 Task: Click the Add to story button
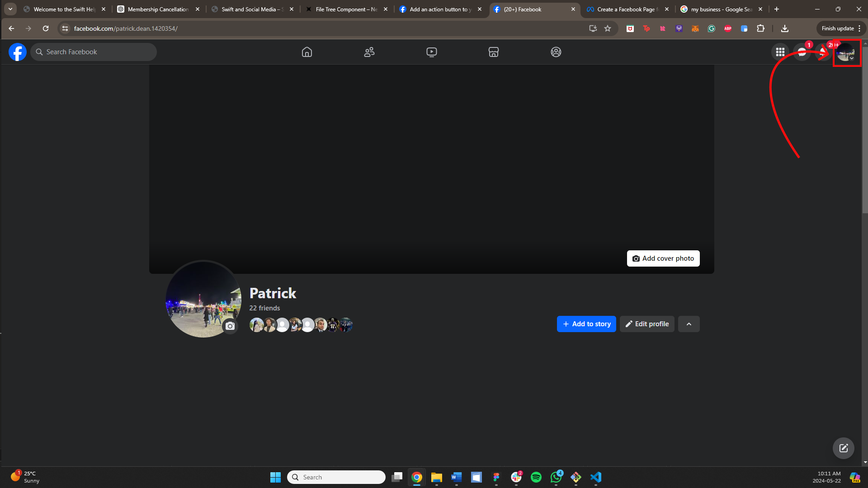(586, 324)
